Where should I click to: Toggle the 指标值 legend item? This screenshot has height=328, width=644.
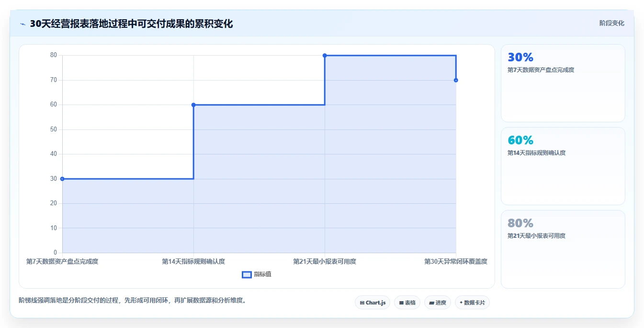pos(257,274)
